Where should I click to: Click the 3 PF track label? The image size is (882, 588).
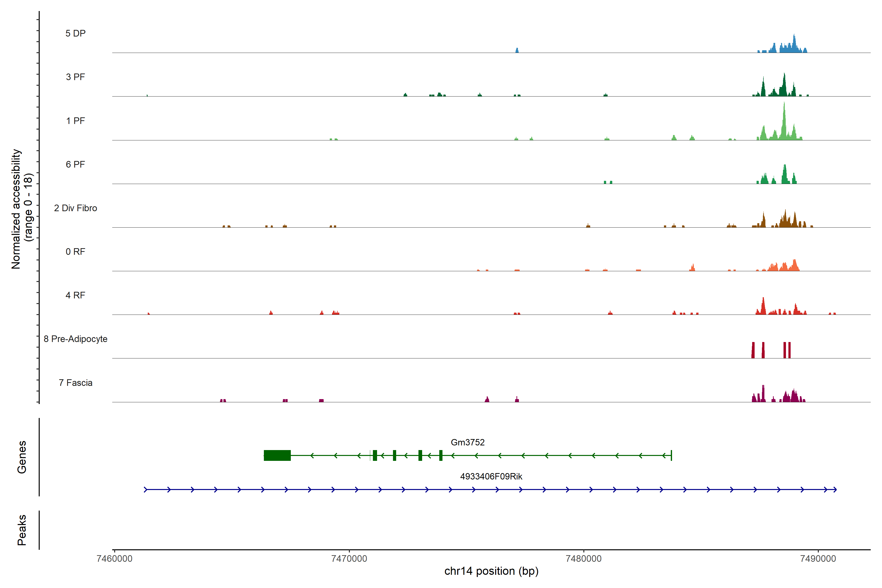(x=75, y=77)
